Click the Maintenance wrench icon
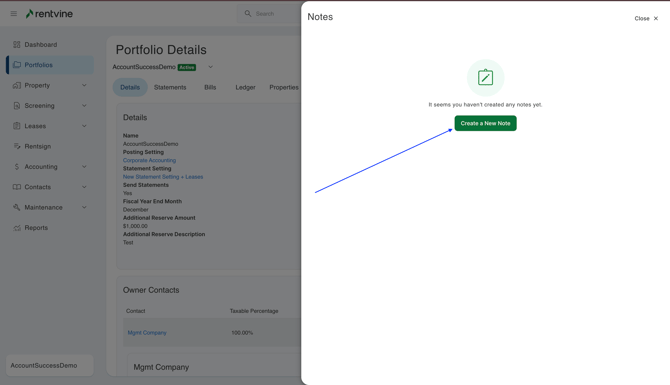Image resolution: width=670 pixels, height=385 pixels. (x=17, y=207)
